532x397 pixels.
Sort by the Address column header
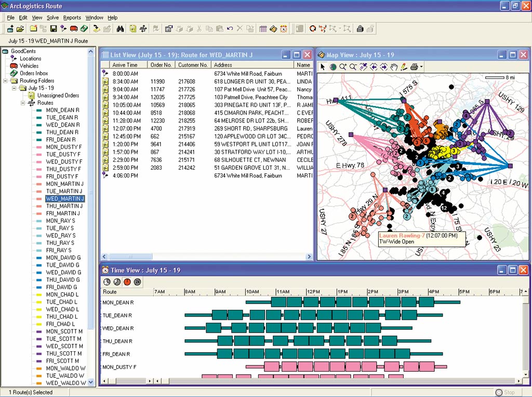tap(252, 65)
